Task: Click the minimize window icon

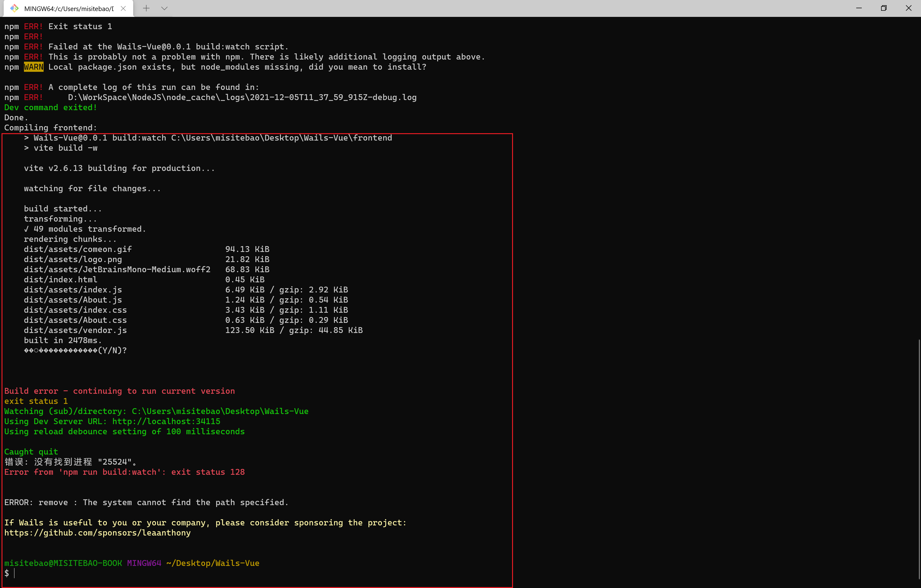Action: (858, 8)
